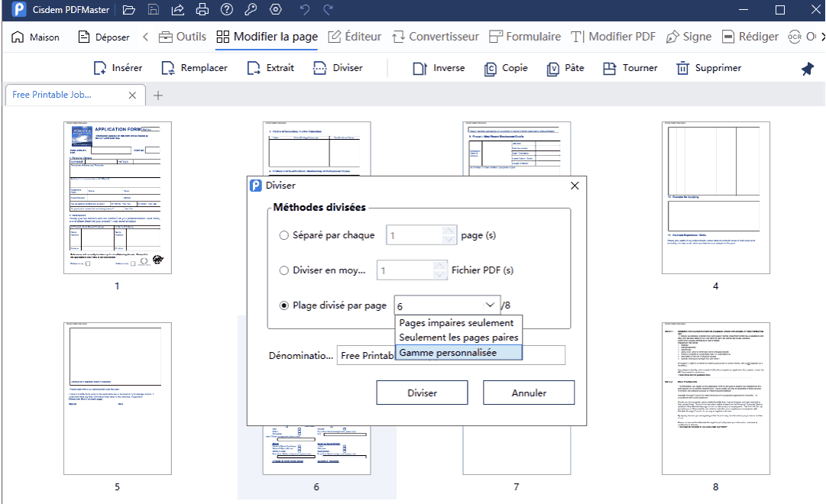Click the pin toolbar icon
826x504 pixels.
(807, 69)
